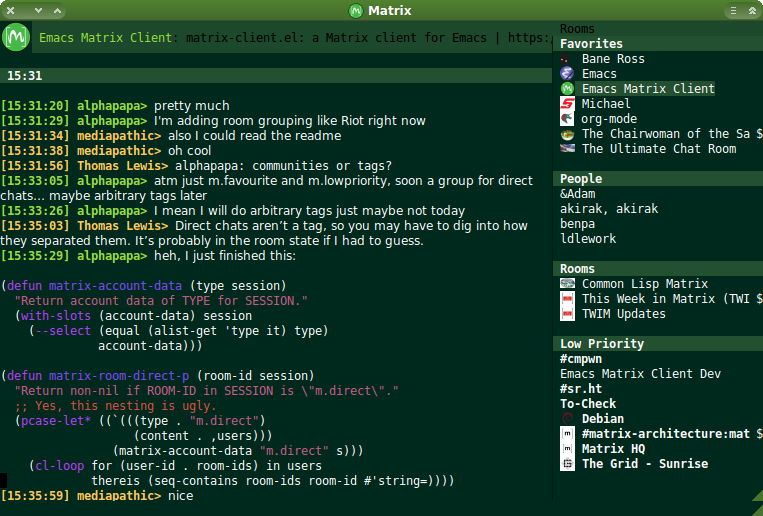
Task: Open the Common Lisp Matrix room
Action: 645,284
